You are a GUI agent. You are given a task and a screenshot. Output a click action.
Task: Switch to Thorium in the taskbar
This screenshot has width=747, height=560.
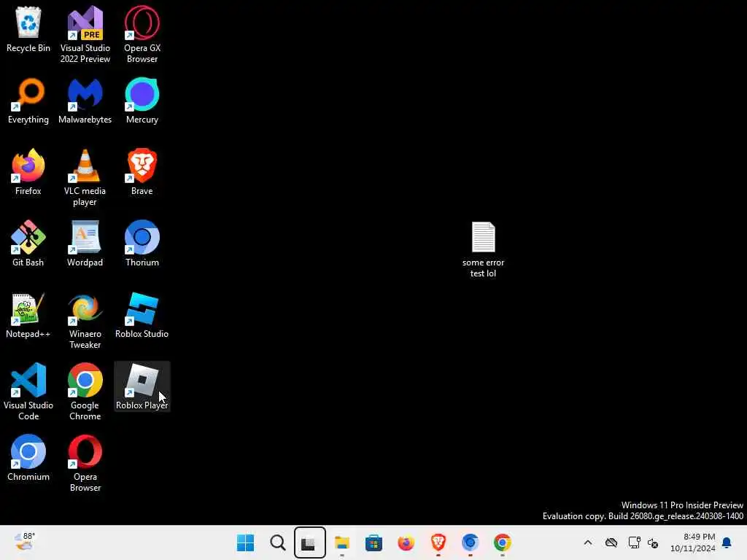point(471,542)
